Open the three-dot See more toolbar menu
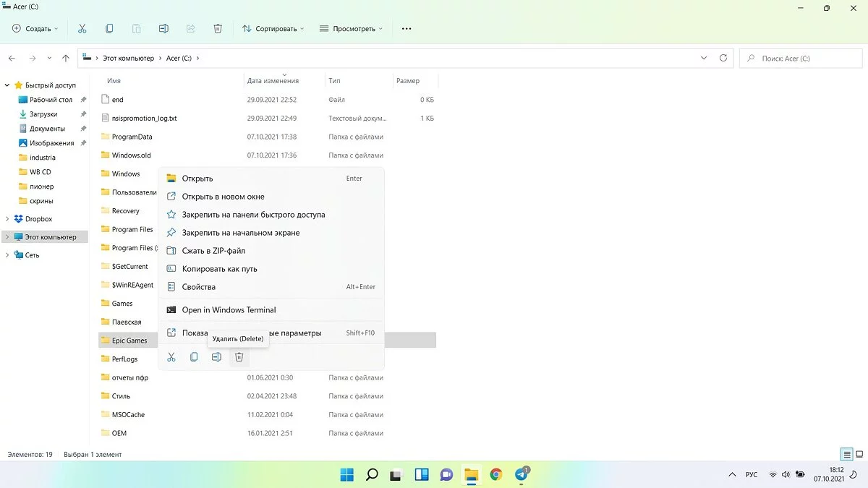The height and width of the screenshot is (488, 868). point(406,29)
